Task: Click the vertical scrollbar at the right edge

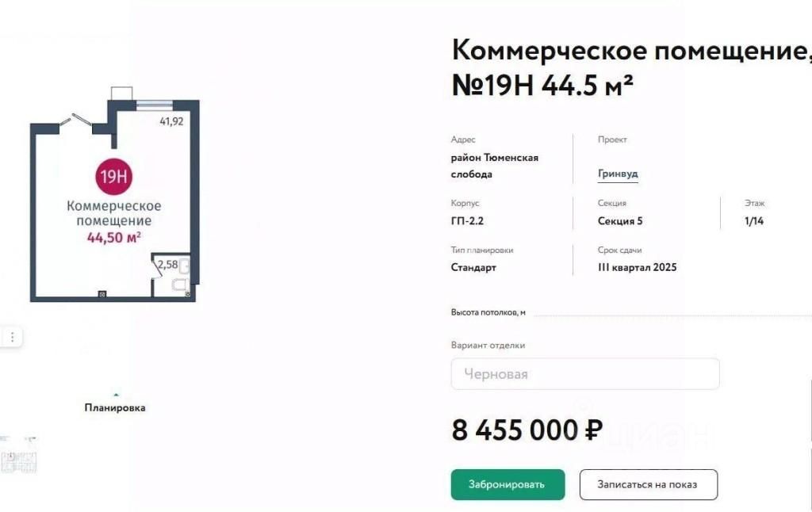Action: coord(810,445)
